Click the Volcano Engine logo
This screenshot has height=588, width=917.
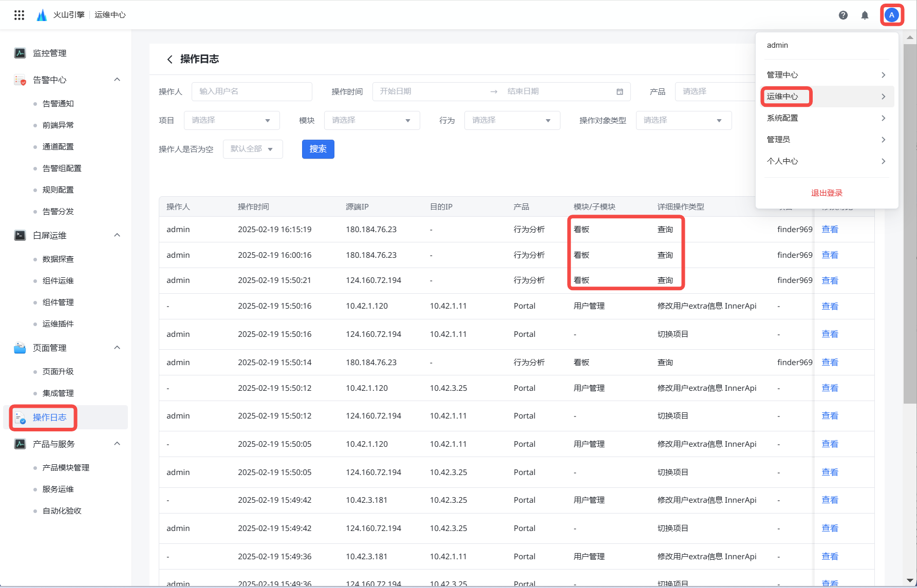pyautogui.click(x=42, y=15)
